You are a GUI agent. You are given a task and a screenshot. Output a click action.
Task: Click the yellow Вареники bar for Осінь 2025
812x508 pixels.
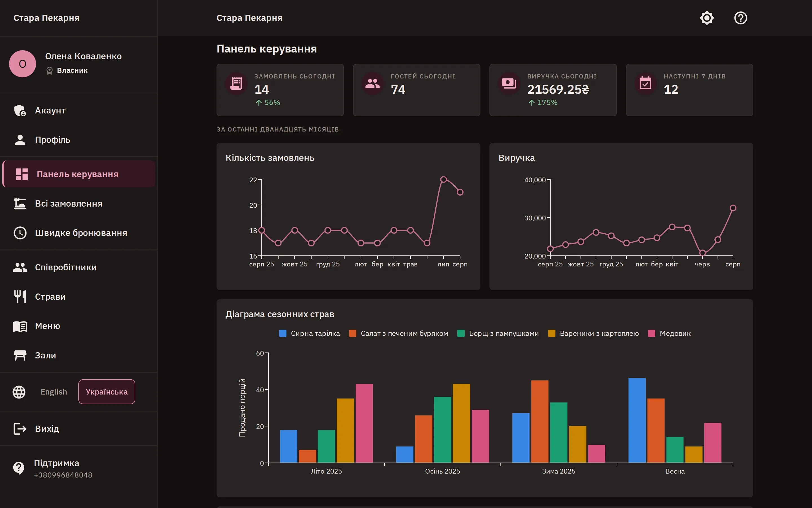(x=461, y=423)
